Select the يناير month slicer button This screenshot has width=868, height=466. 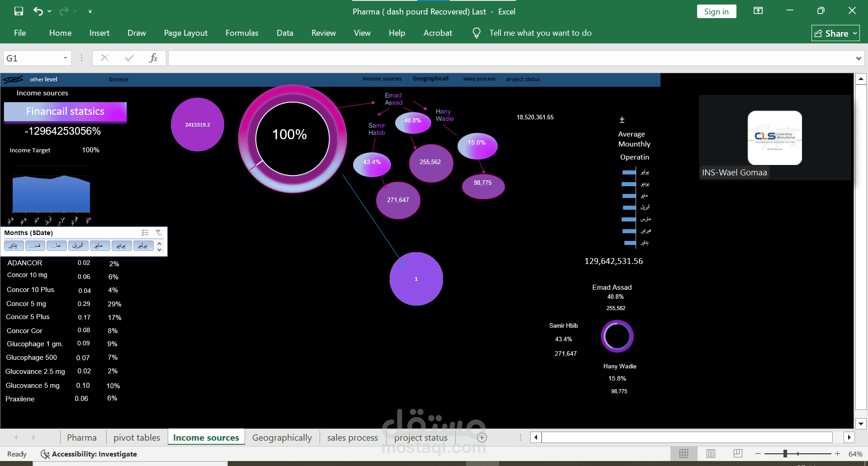point(13,245)
